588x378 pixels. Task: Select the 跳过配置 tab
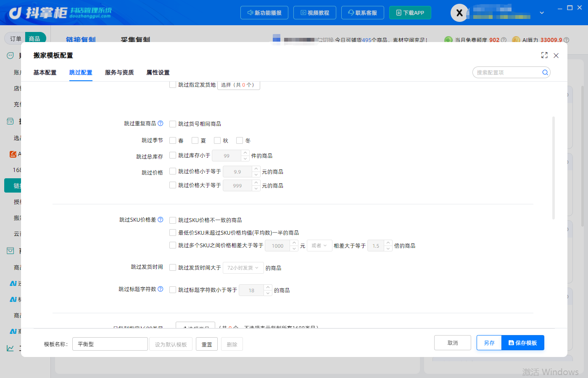point(81,72)
